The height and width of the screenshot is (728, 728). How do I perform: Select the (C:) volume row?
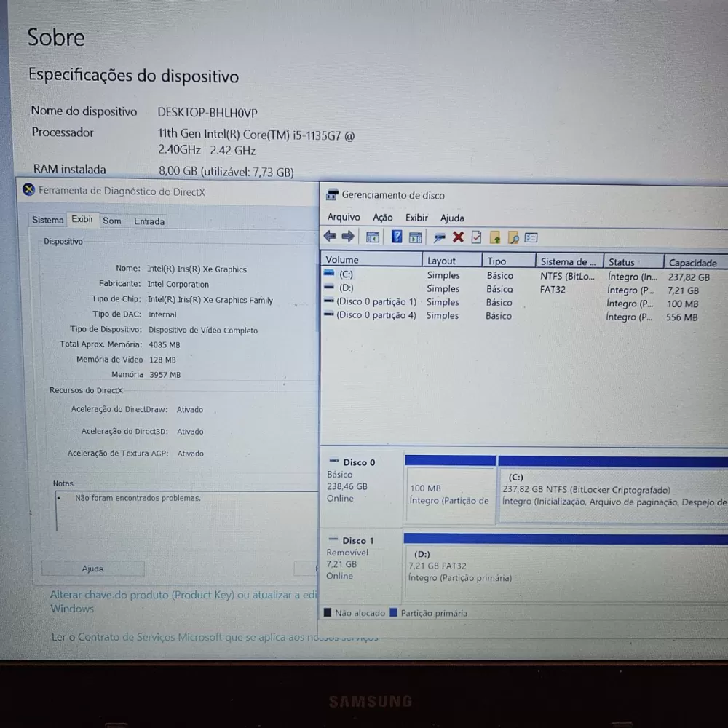click(x=525, y=276)
